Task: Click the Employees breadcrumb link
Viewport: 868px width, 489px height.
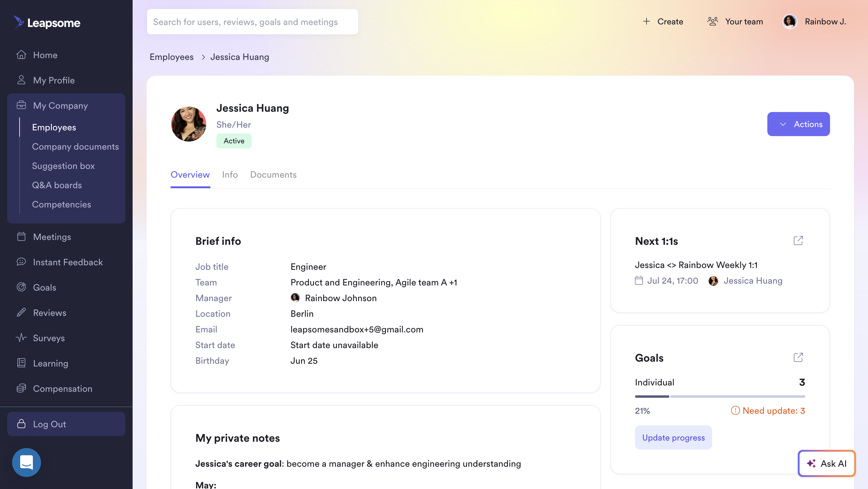Action: (x=171, y=57)
